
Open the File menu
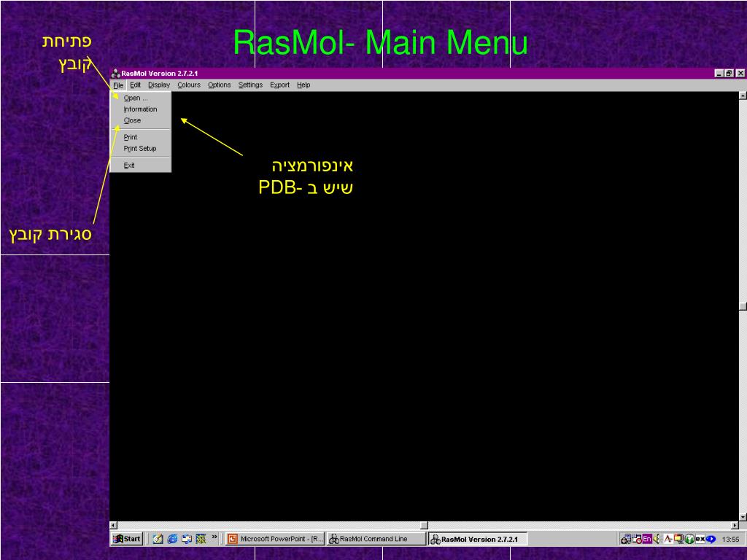[x=118, y=85]
